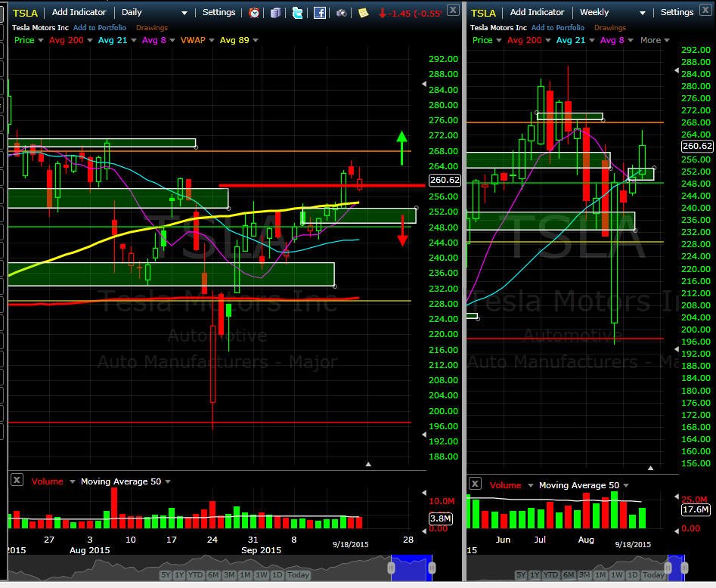Expand the Avg 21 dropdown in the Daily chart
This screenshot has height=588, width=716.
click(133, 40)
